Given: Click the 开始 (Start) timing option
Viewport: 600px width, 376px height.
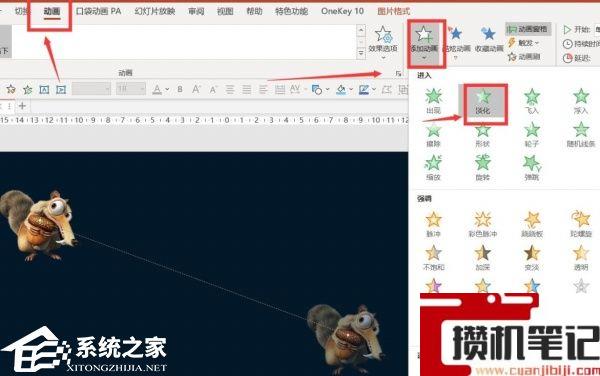Looking at the screenshot, I should pos(577,29).
